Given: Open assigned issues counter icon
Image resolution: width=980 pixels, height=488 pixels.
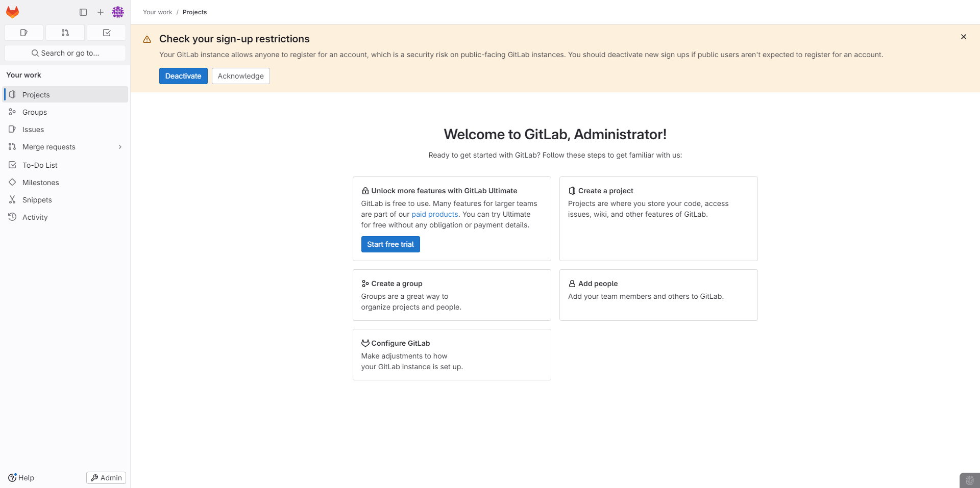Looking at the screenshot, I should [23, 33].
